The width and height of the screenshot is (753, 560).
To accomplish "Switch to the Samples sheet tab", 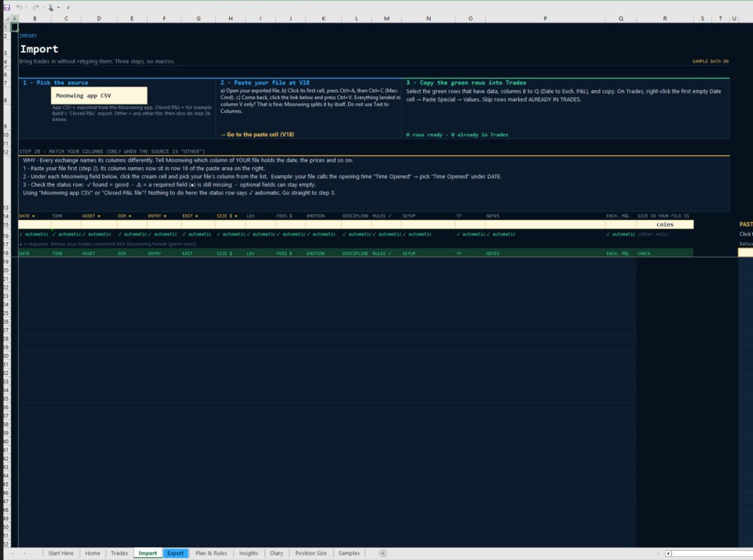I will 349,553.
